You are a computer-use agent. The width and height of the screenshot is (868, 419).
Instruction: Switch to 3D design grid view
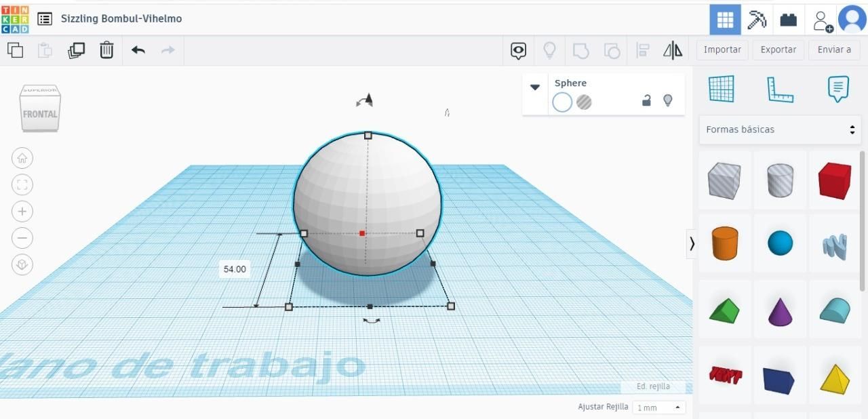725,20
